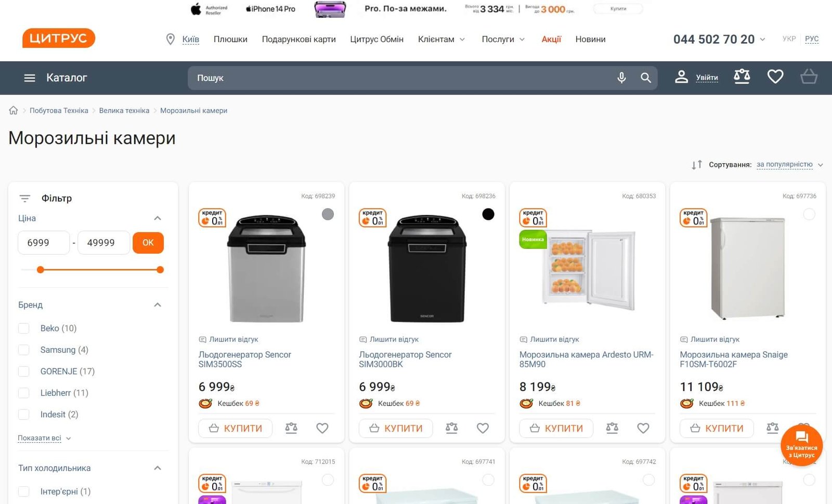Screen dimensions: 832x504
Task: Expand phone number 044 502 70 20 dropdown
Action: click(762, 39)
